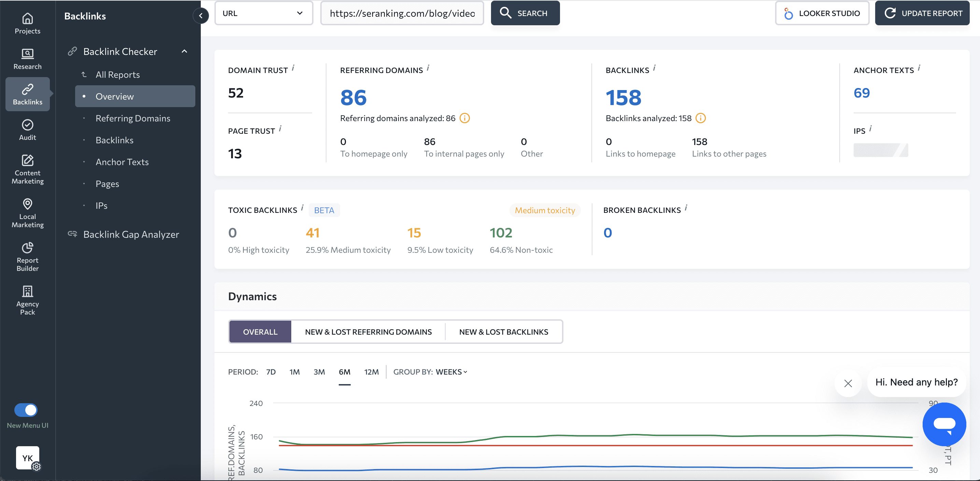Open the YK account avatar settings
Image resolution: width=980 pixels, height=481 pixels.
(27, 458)
